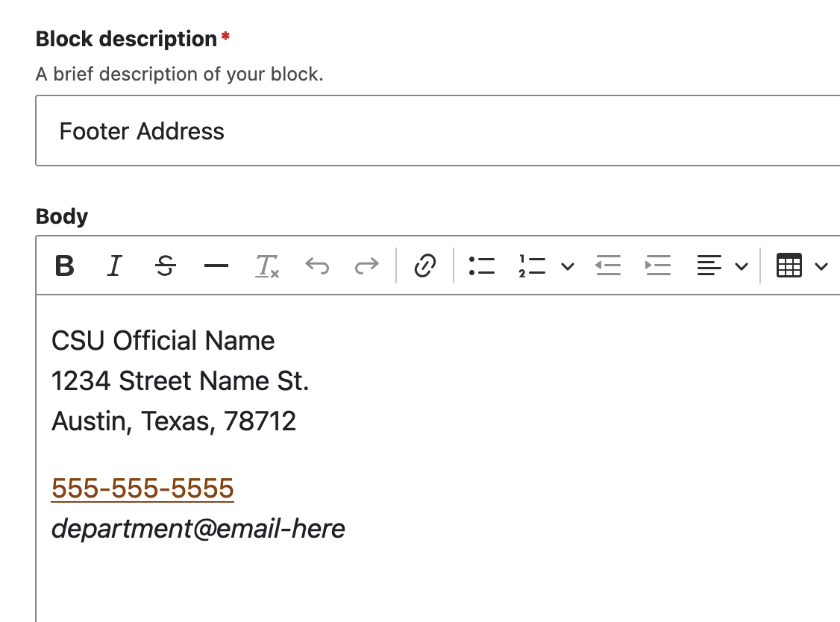Decrease the text indent
Image resolution: width=840 pixels, height=622 pixels.
click(x=608, y=266)
